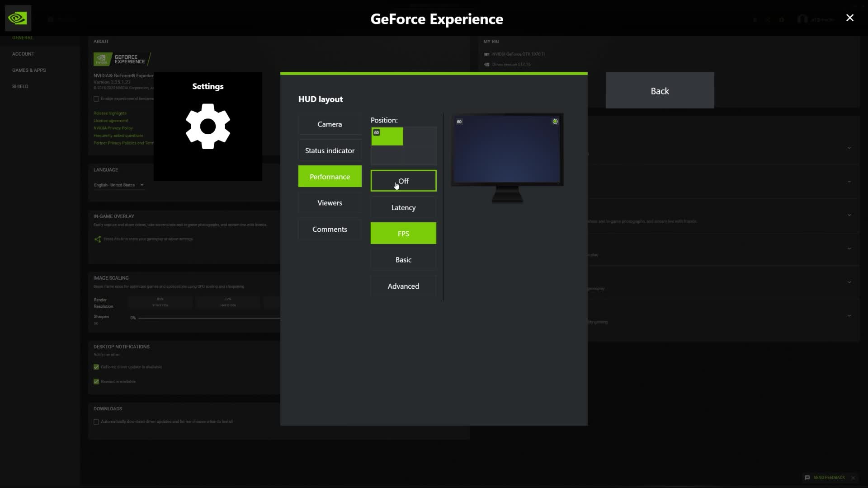Image resolution: width=868 pixels, height=488 pixels.
Task: Select GAMES & APPS in the sidebar
Action: [x=29, y=70]
